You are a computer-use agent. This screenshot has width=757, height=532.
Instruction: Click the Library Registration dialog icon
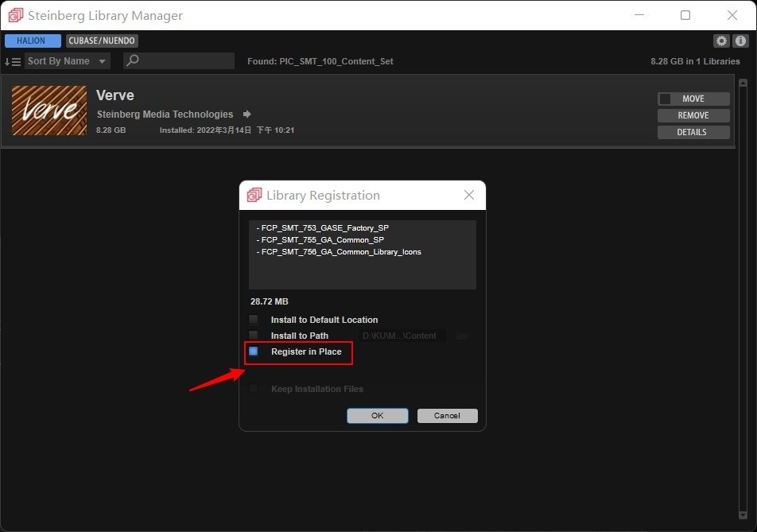pyautogui.click(x=254, y=195)
